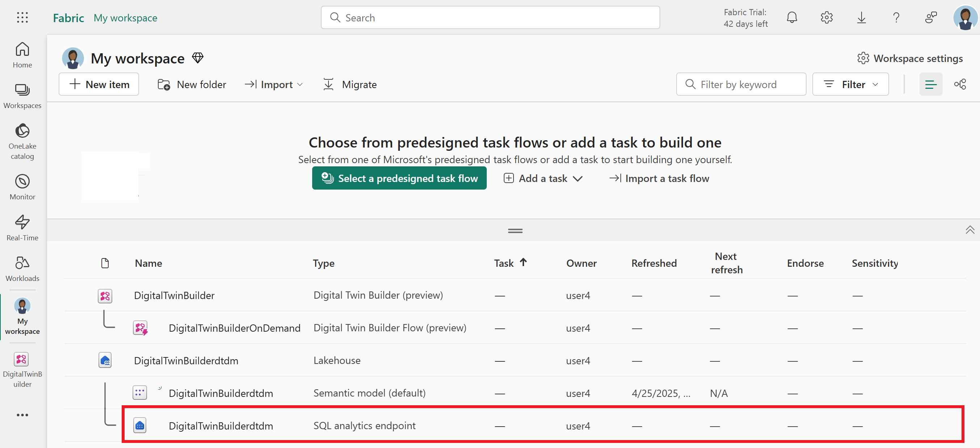Select My workspace in sidebar
This screenshot has width=980, height=448.
point(22,316)
